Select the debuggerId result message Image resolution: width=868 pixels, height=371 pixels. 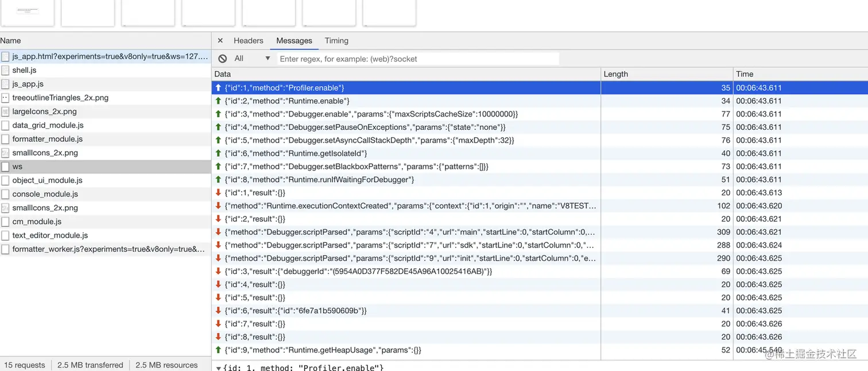coord(540,271)
